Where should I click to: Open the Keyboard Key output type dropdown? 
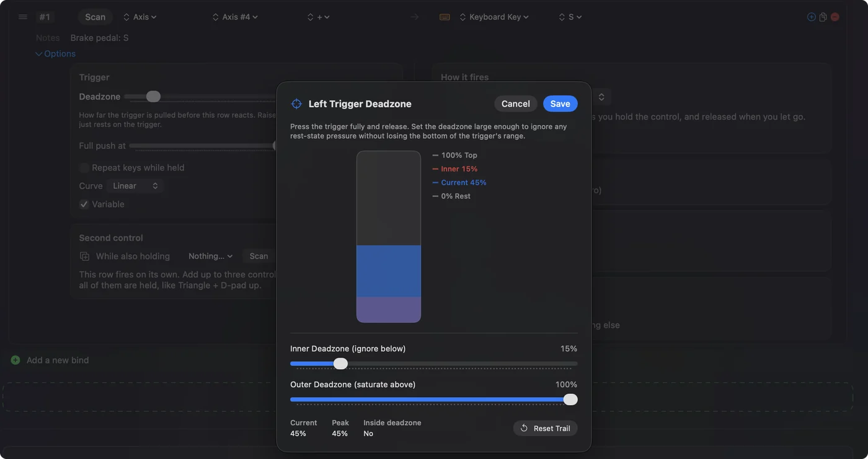tap(494, 17)
